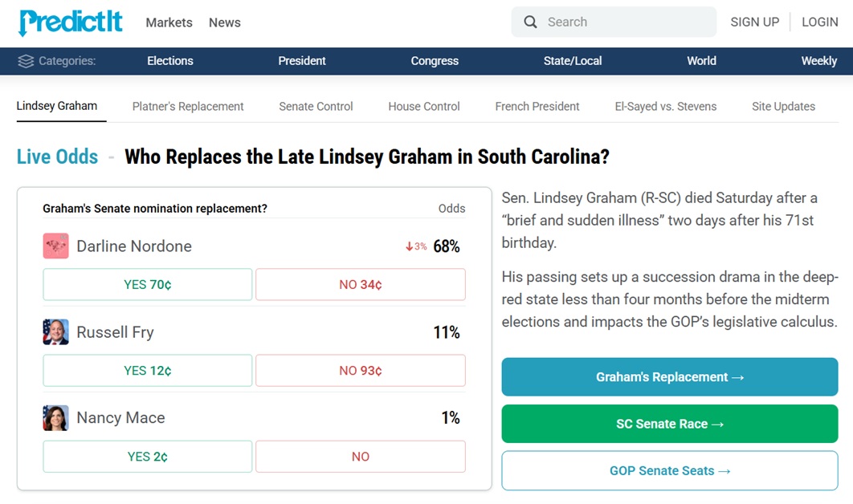The height and width of the screenshot is (504, 853).
Task: Buy YES 70¢ for Darline Nordone
Action: (x=148, y=284)
